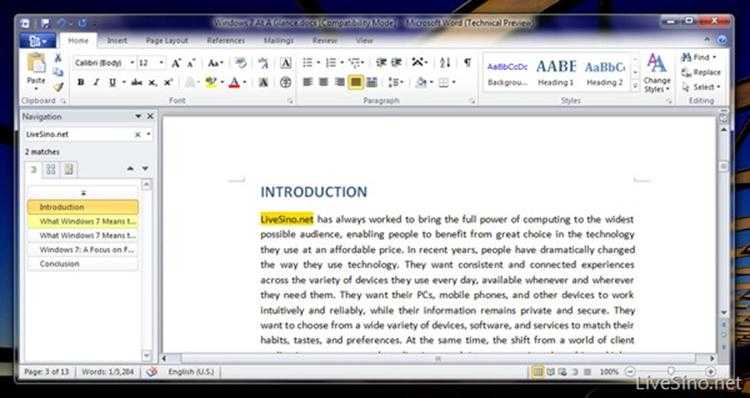Toggle Character Shading button

[263, 83]
